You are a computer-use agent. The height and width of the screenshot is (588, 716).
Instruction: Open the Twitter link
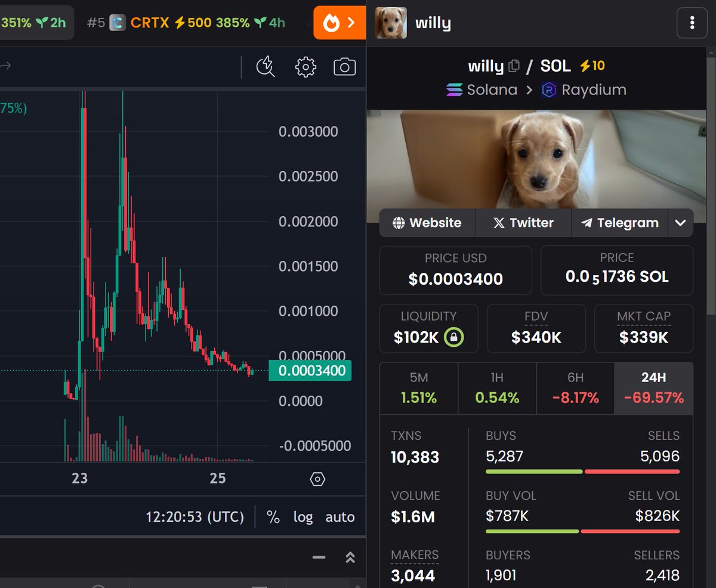click(x=523, y=223)
